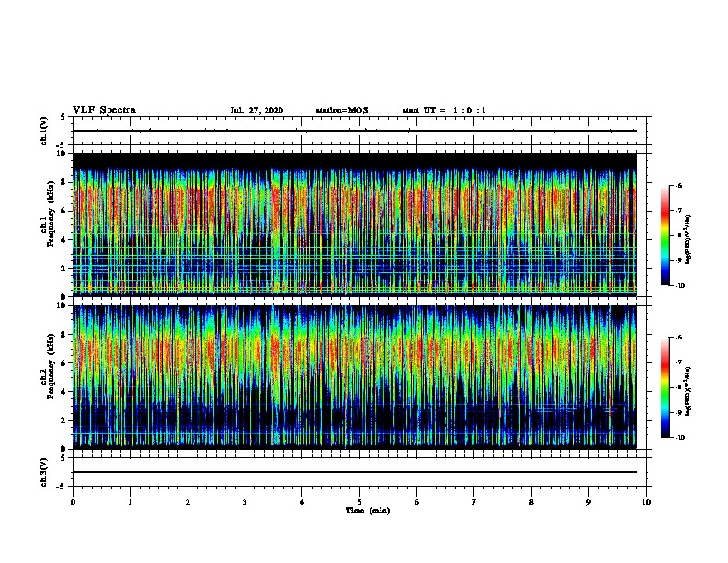Click time axis tick label "1"
Screen dimensions: 728x563
[x=130, y=502]
